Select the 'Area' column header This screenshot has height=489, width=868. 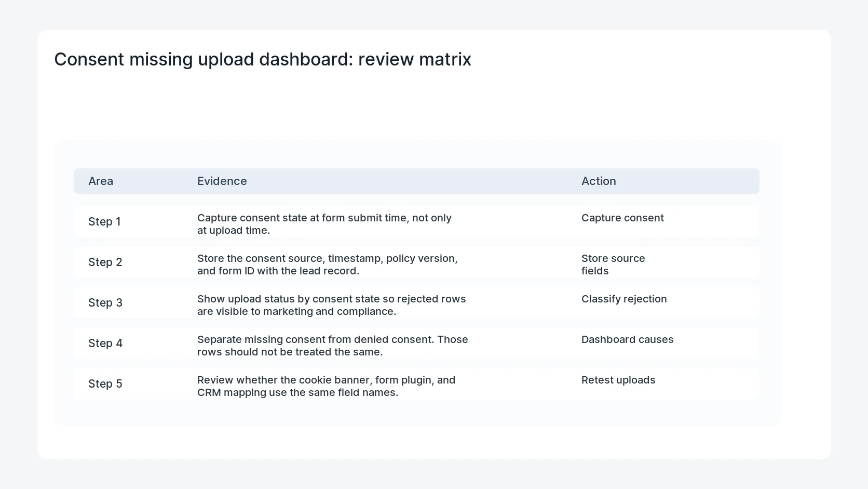[x=101, y=181]
